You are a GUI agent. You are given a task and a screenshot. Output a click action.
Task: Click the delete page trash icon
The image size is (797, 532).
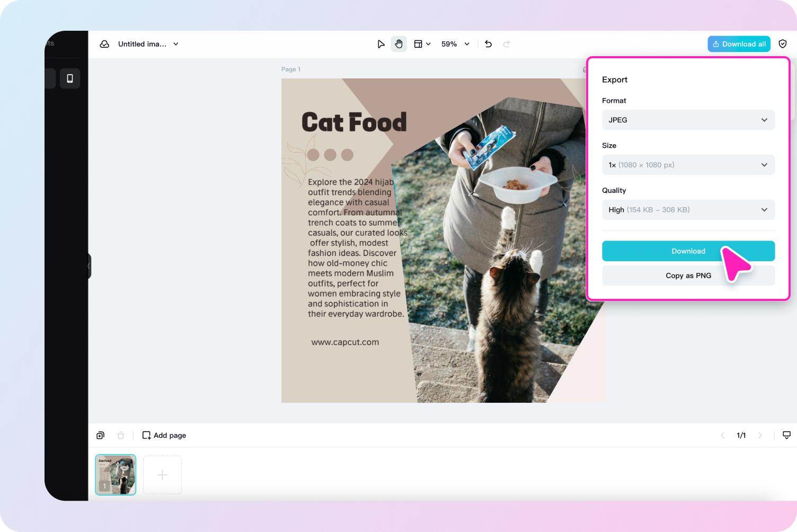point(121,435)
